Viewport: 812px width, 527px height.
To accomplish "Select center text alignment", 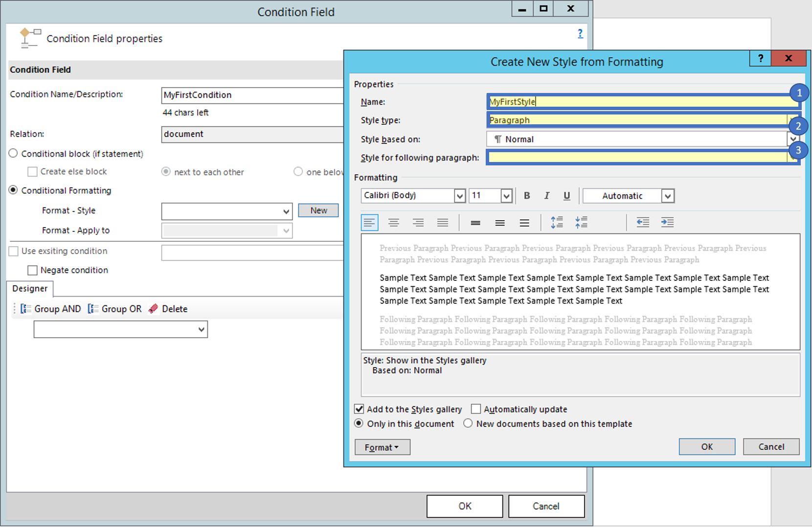I will point(394,222).
